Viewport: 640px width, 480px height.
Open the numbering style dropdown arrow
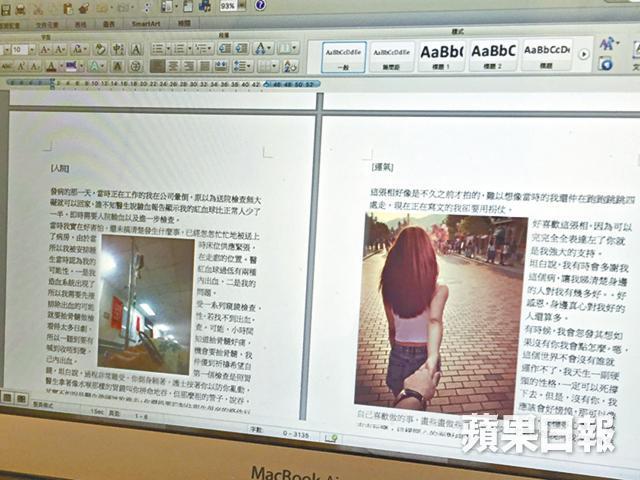click(189, 49)
